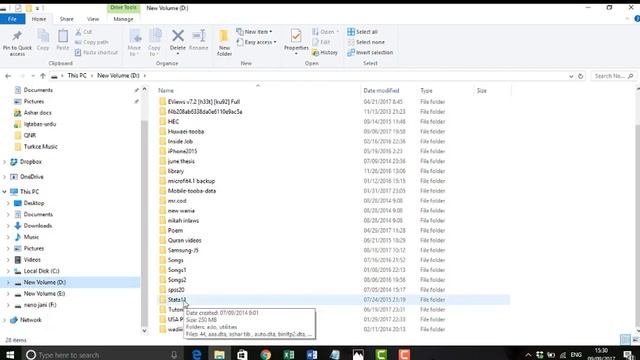Select Turkce Music quick access folder
This screenshot has width=640, height=360.
click(40, 147)
